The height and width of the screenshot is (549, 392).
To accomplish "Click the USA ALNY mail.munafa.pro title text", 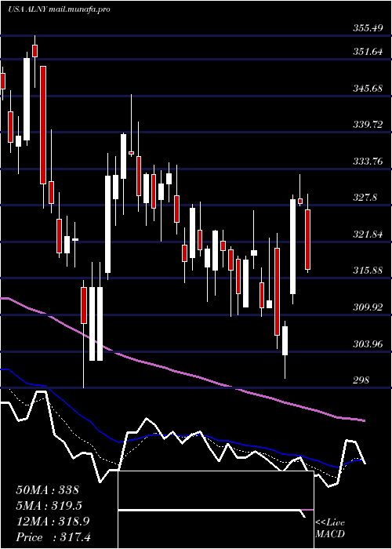I will coord(59,9).
